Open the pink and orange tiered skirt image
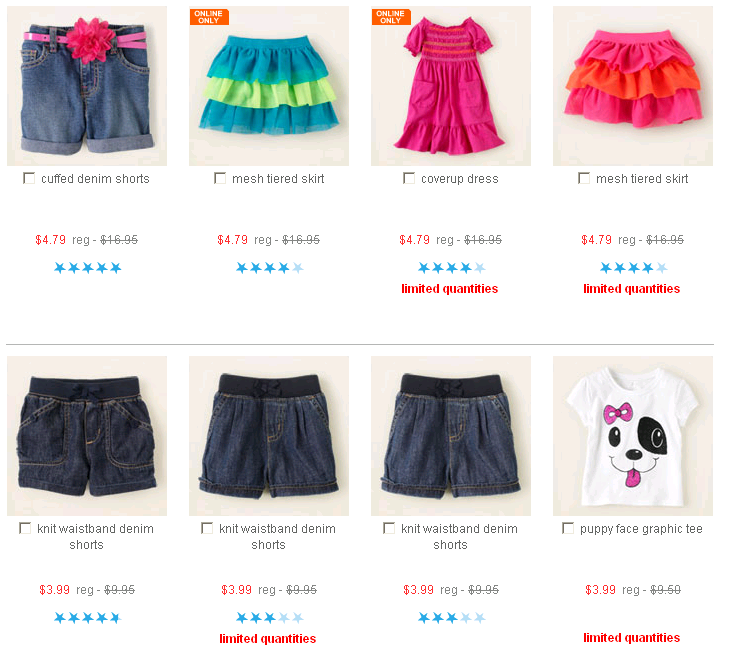The height and width of the screenshot is (672, 738). pyautogui.click(x=633, y=86)
